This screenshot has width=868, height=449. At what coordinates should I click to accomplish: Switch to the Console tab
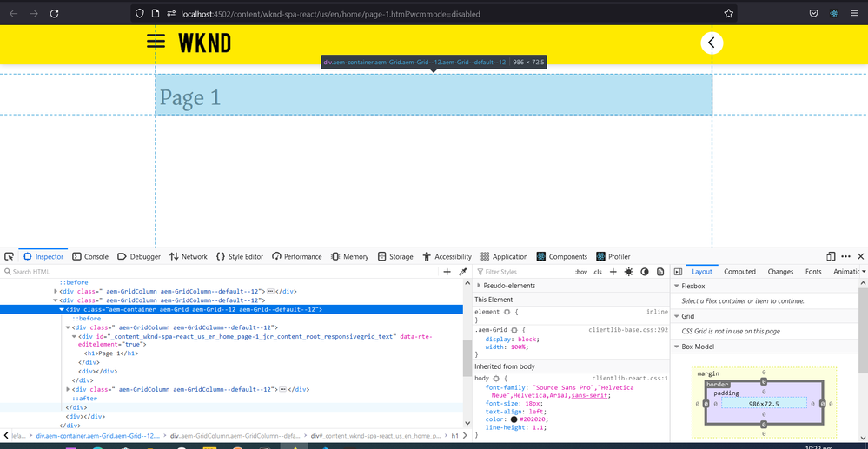click(90, 257)
